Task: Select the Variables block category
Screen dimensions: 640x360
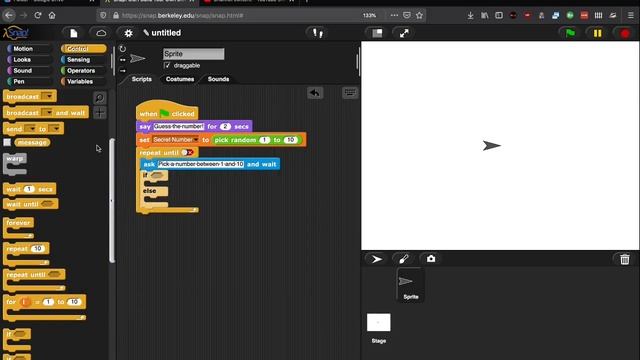Action: pyautogui.click(x=83, y=81)
